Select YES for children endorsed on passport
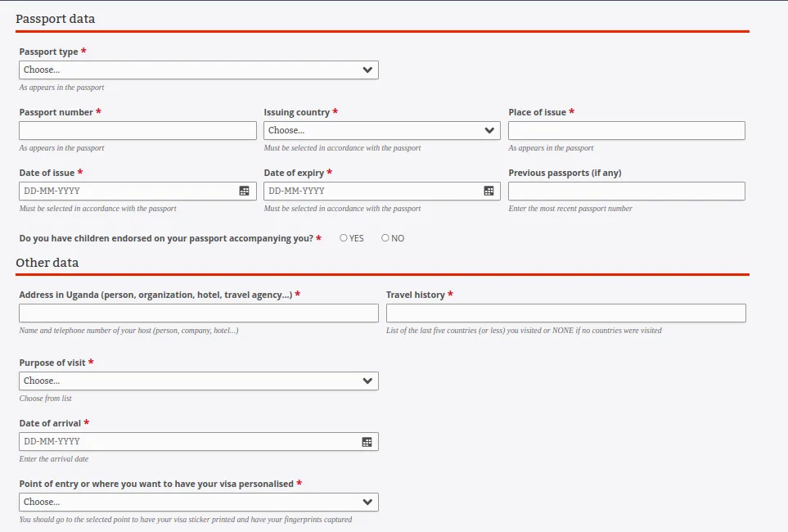The image size is (788, 532). pyautogui.click(x=344, y=238)
